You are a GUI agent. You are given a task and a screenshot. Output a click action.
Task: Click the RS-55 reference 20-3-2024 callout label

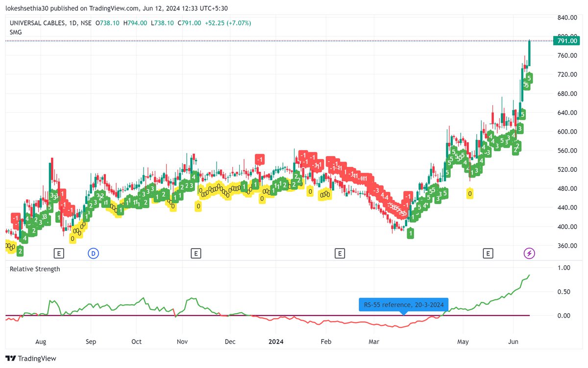point(404,305)
